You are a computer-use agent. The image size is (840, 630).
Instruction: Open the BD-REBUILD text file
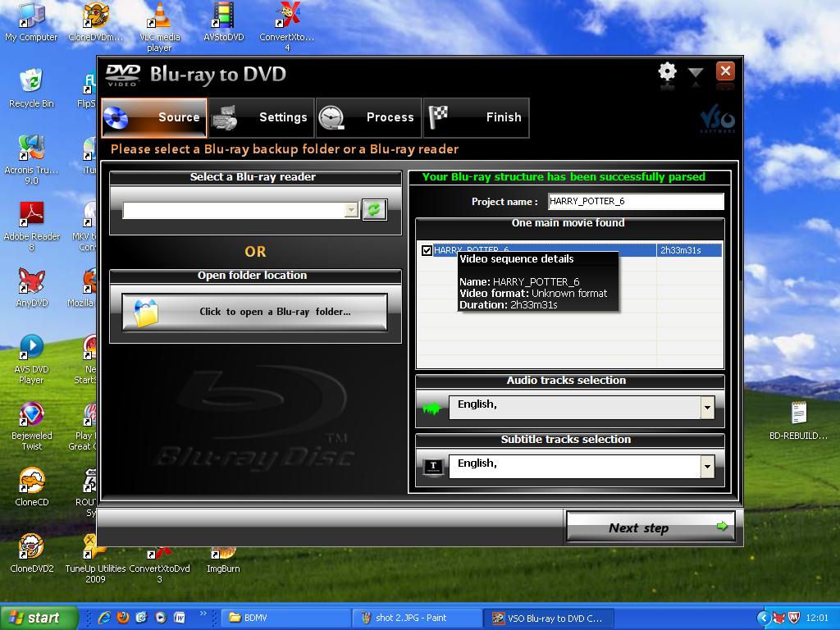(798, 421)
